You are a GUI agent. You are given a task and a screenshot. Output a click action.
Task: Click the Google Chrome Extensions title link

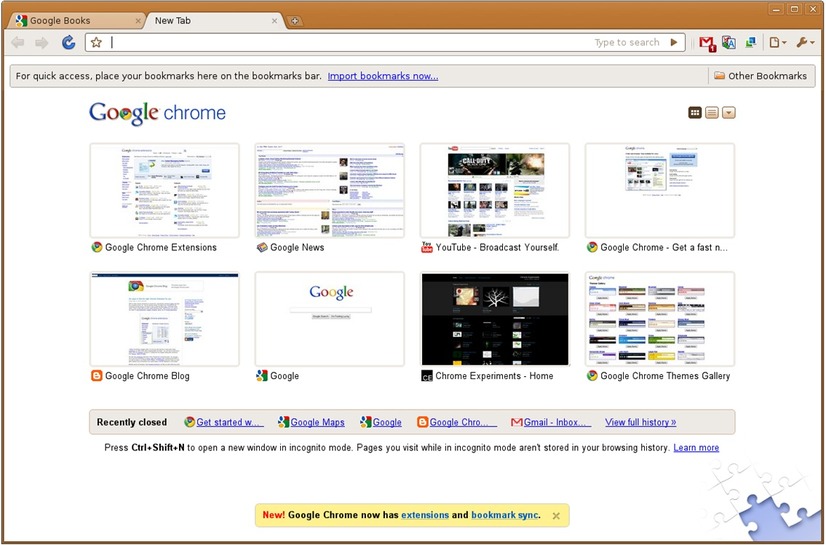(161, 247)
